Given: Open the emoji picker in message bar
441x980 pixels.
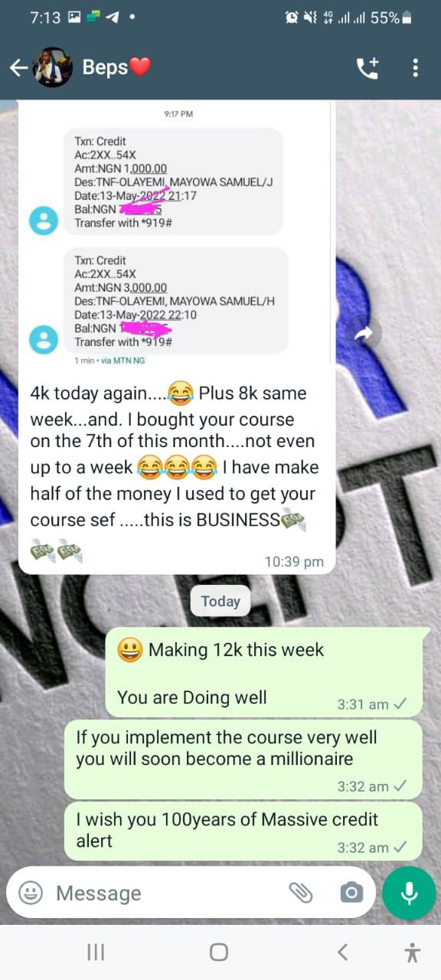Looking at the screenshot, I should pos(31,893).
